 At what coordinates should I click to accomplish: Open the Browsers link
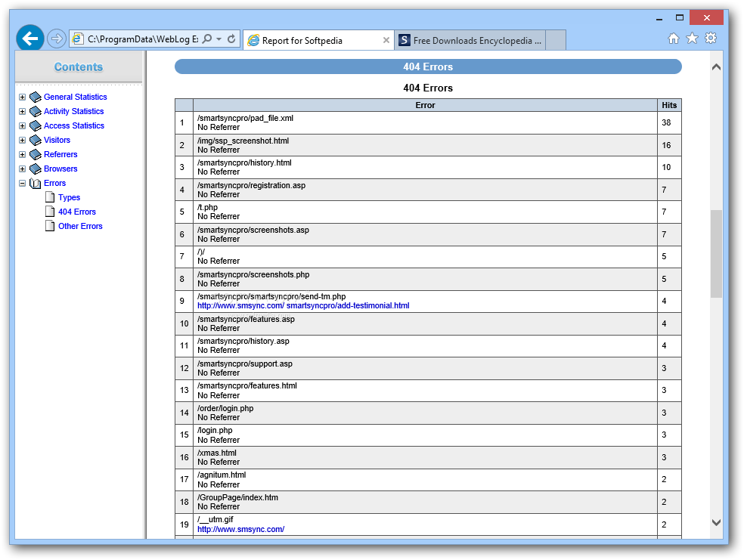pos(60,169)
